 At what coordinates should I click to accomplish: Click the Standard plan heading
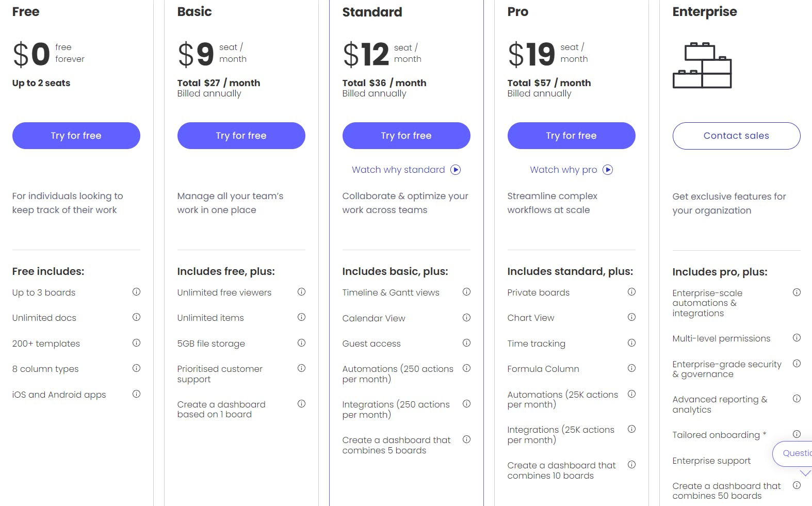click(372, 12)
